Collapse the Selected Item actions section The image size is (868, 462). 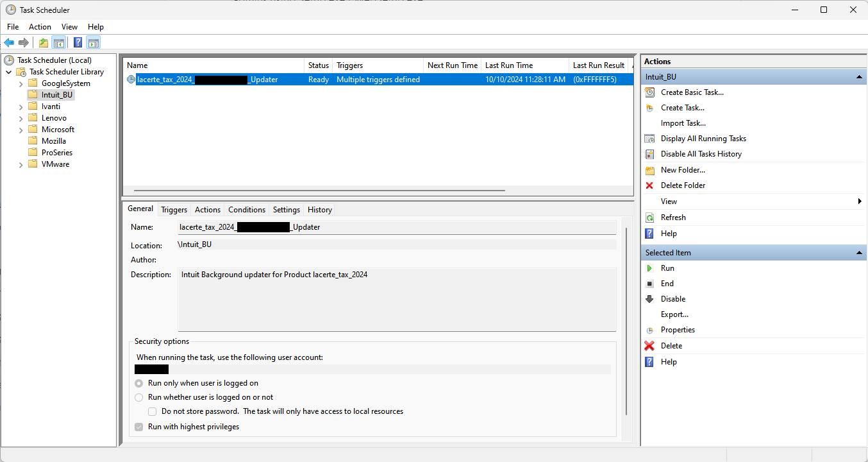pos(859,253)
